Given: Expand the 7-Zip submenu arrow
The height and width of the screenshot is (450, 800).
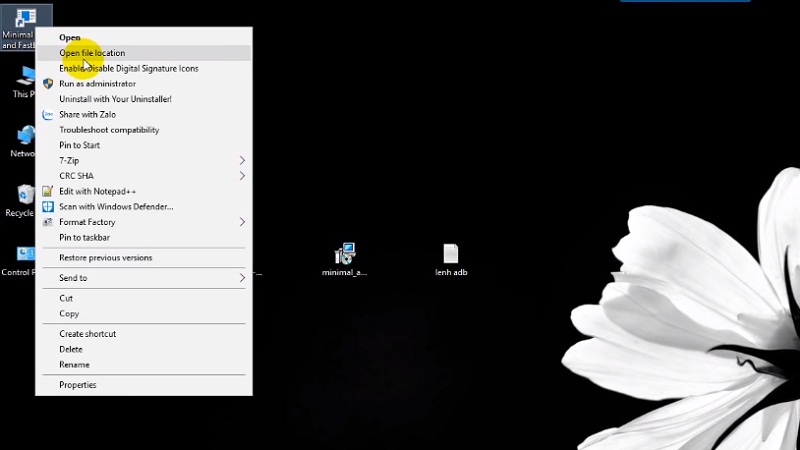Looking at the screenshot, I should [242, 161].
